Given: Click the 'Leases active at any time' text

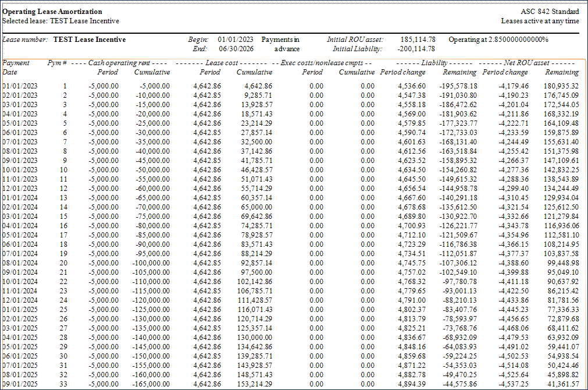Looking at the screenshot, I should tap(540, 21).
